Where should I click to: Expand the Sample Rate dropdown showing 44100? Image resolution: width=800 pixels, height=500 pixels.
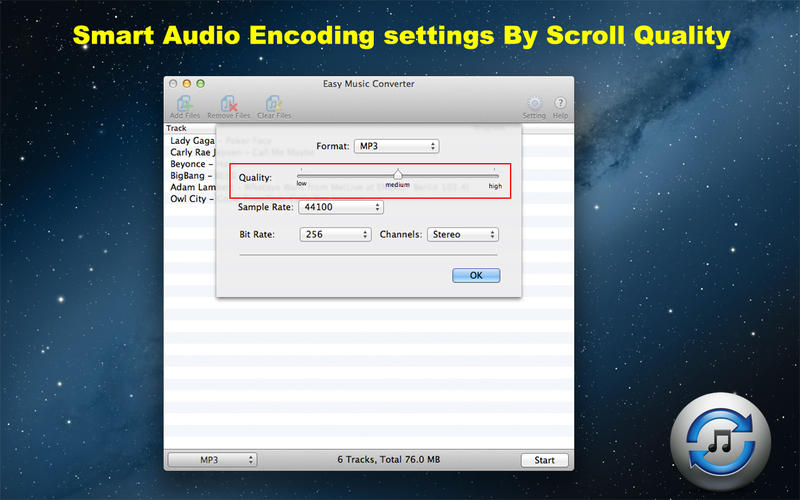[340, 207]
